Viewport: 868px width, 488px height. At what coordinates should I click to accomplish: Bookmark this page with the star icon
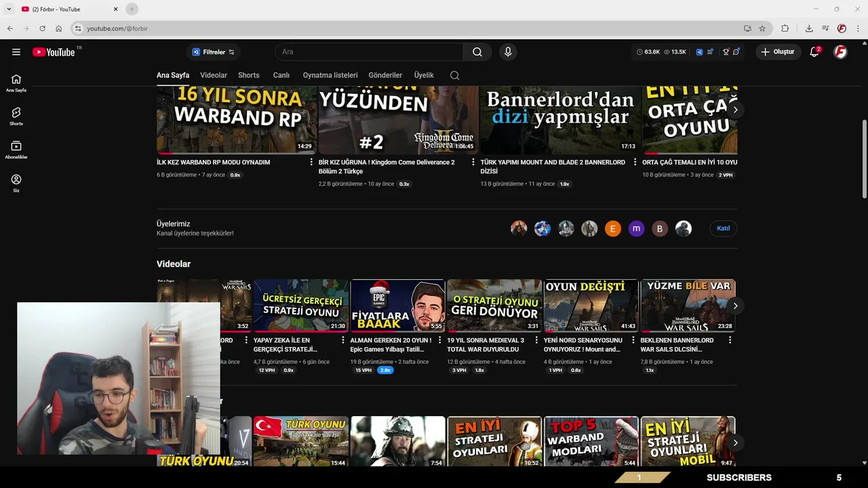point(762,28)
